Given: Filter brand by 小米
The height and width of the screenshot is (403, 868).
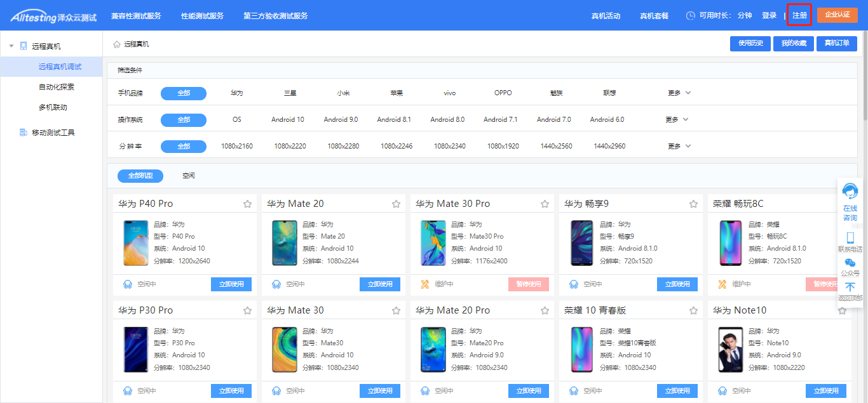Looking at the screenshot, I should pyautogui.click(x=343, y=93).
